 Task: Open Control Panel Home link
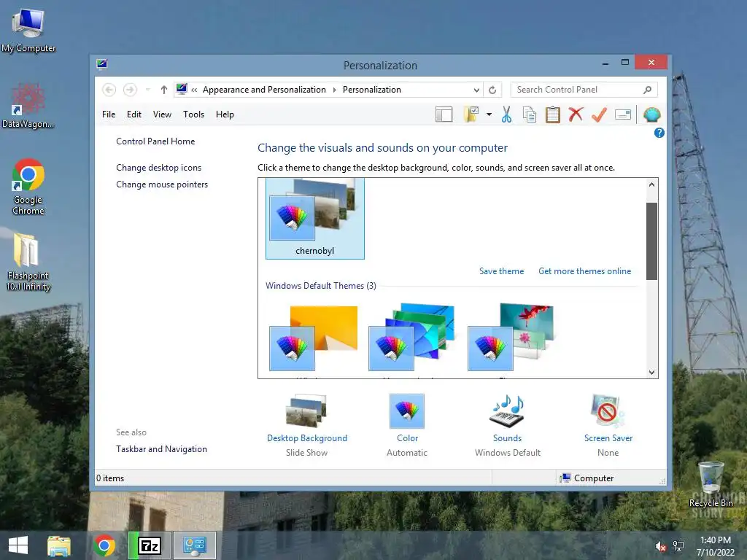pyautogui.click(x=155, y=141)
